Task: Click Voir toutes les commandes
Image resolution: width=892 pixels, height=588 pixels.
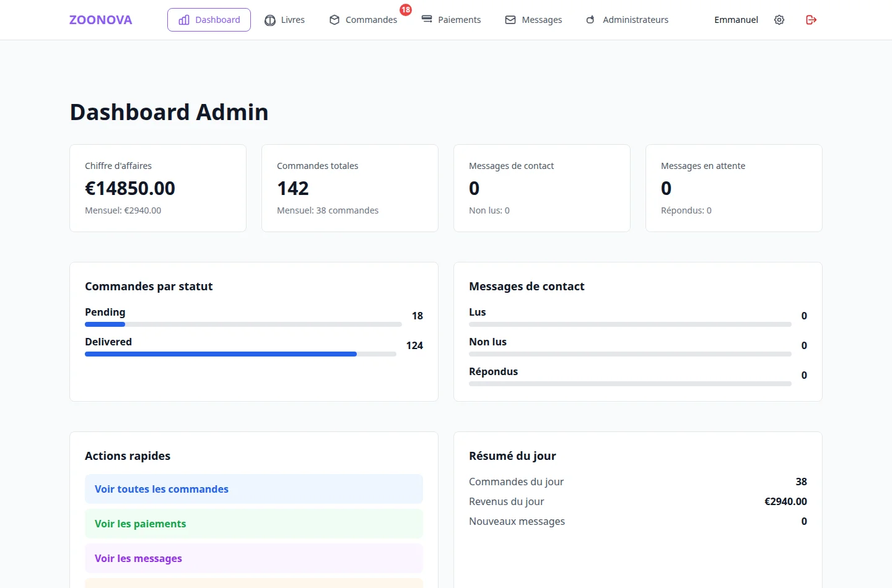Action: point(254,489)
